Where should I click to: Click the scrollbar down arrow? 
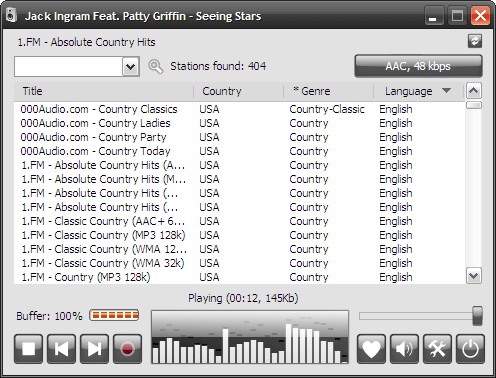tap(474, 276)
